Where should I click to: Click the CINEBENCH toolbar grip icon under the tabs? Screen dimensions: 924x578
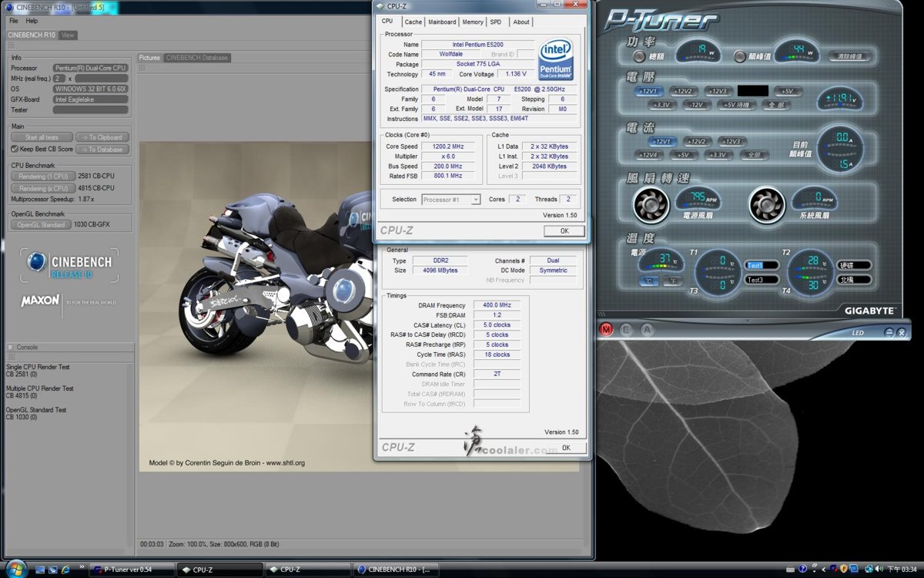[10, 45]
